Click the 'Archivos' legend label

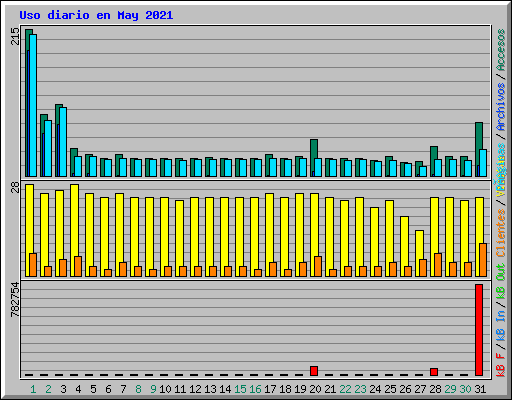[501, 107]
